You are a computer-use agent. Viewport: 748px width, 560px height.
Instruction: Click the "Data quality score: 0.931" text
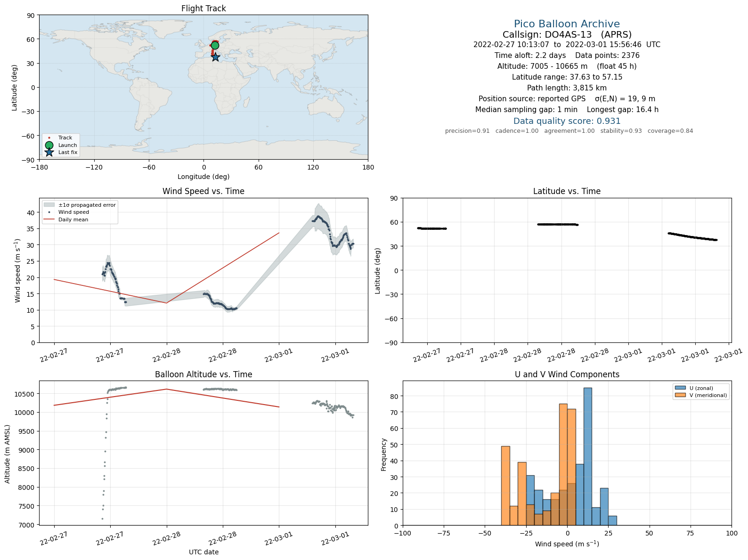(x=567, y=121)
